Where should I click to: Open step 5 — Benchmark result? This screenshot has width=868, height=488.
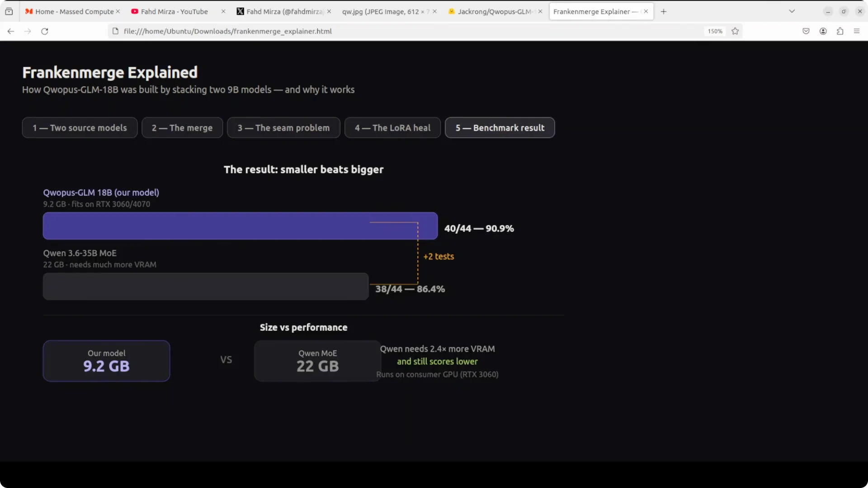point(500,128)
